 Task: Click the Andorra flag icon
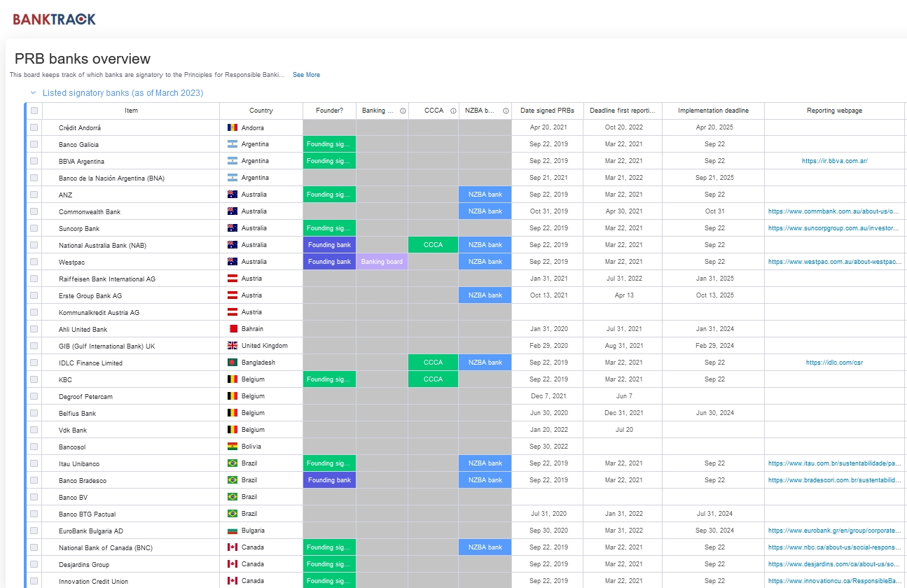(233, 127)
